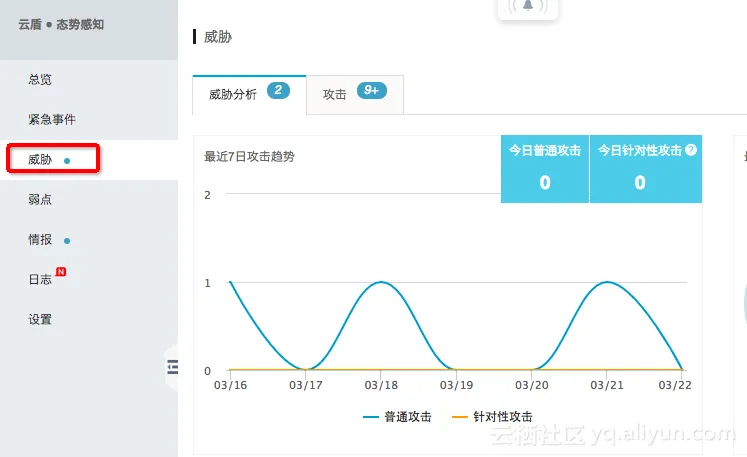747x457 pixels.
Task: Click the blue dot next to 威胁
Action: [67, 161]
